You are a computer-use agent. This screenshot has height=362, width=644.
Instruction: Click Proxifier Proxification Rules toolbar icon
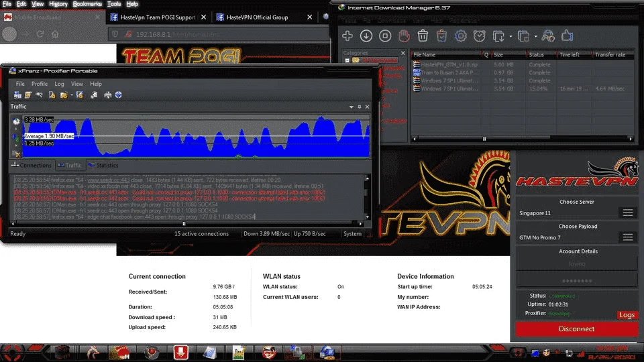pyautogui.click(x=28, y=95)
